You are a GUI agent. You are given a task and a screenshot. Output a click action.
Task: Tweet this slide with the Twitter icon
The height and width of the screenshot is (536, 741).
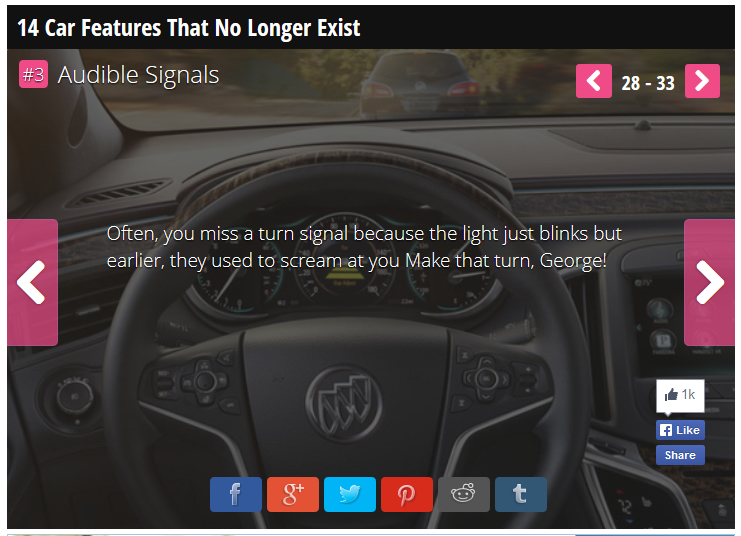point(350,494)
